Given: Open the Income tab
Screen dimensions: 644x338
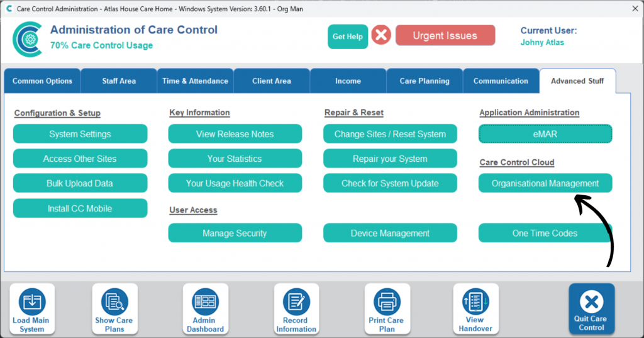Looking at the screenshot, I should click(348, 81).
